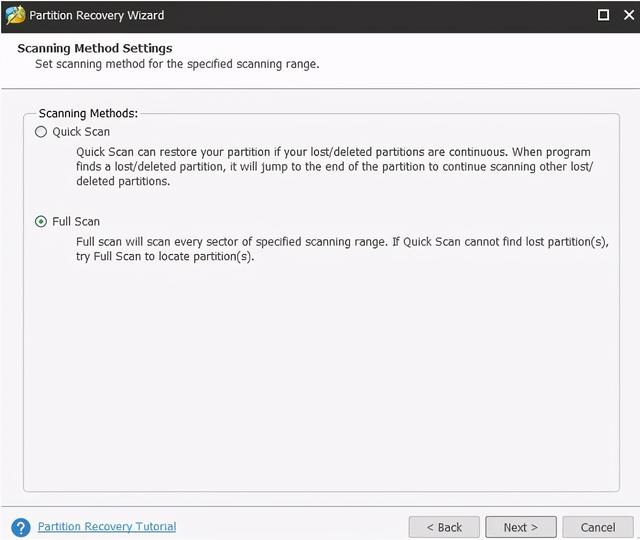Click the blue help question mark icon
640x540 pixels.
[x=21, y=527]
